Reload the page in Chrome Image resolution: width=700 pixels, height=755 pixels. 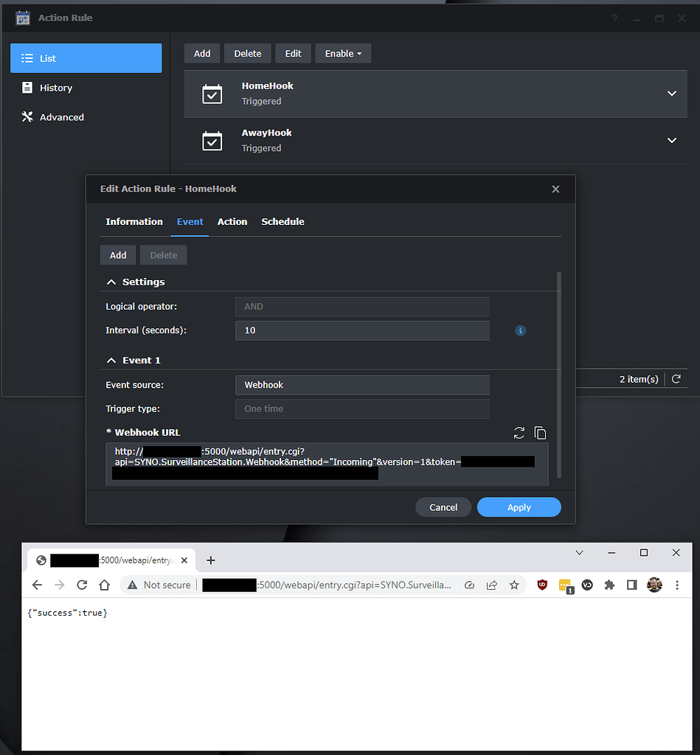81,585
